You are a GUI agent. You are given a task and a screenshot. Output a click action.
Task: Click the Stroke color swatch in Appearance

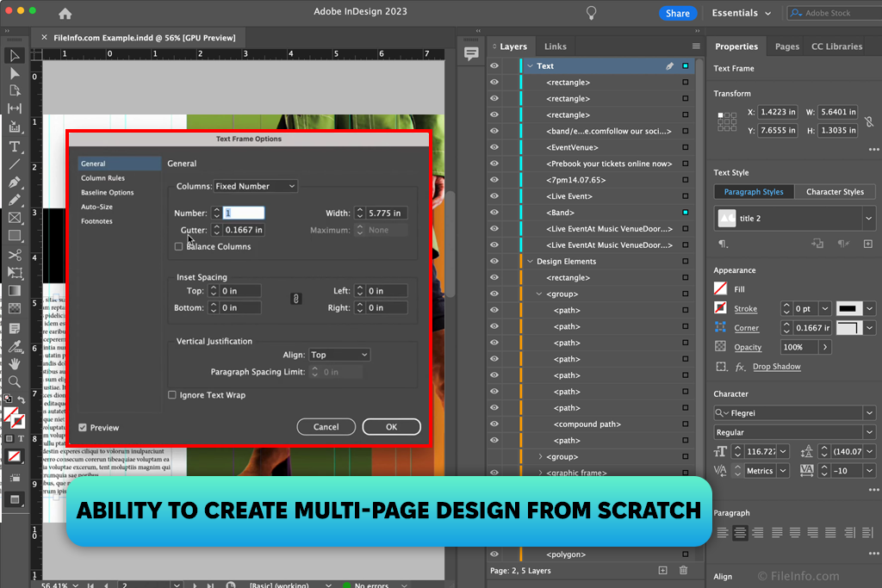pos(721,308)
